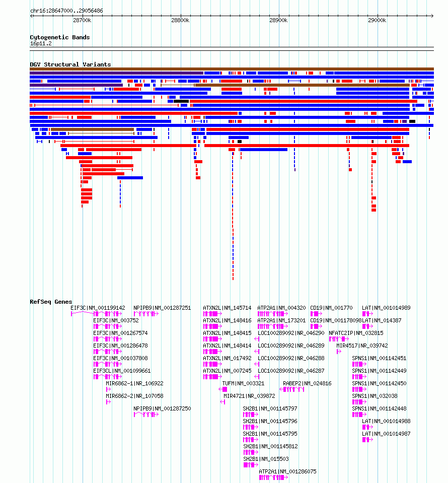Click LAT|NM_001014988 transcript label
This screenshot has height=483, width=448.
tap(386, 422)
